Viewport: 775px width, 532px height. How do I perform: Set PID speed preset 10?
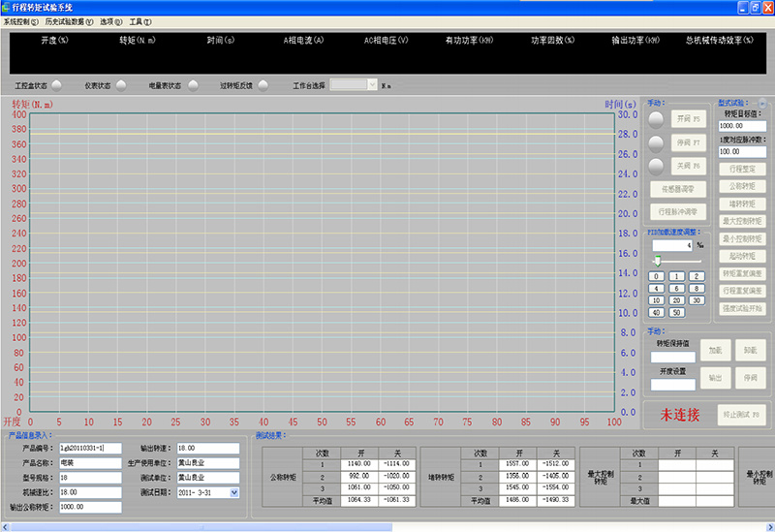656,300
